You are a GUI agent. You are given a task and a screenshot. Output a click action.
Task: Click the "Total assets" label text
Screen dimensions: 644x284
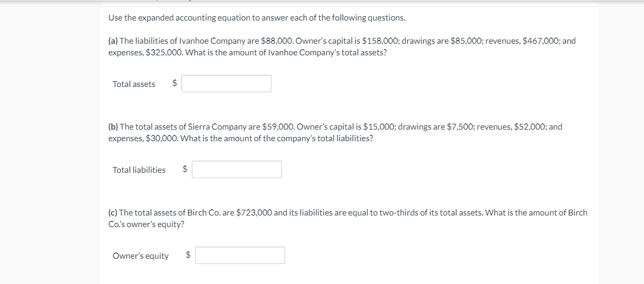[134, 84]
